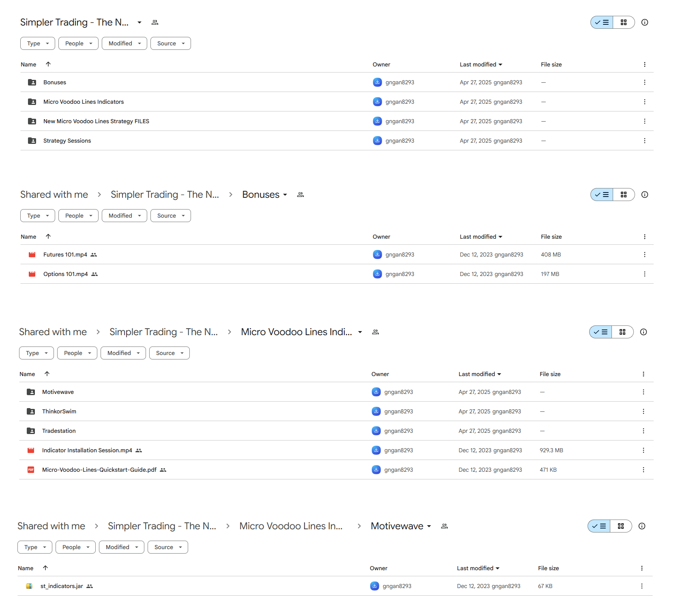The image size is (678, 616).
Task: Open more options for Tradestation folder
Action: pyautogui.click(x=643, y=431)
